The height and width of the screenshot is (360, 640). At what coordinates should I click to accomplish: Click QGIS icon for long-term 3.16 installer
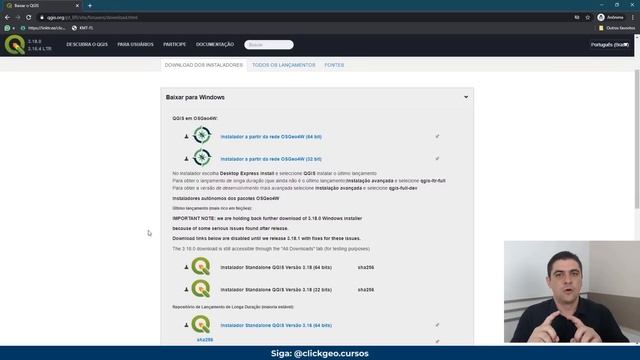201,324
